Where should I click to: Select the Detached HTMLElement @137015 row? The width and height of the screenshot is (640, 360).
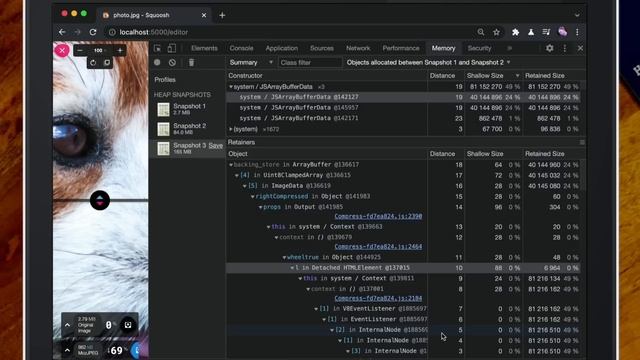click(x=403, y=268)
